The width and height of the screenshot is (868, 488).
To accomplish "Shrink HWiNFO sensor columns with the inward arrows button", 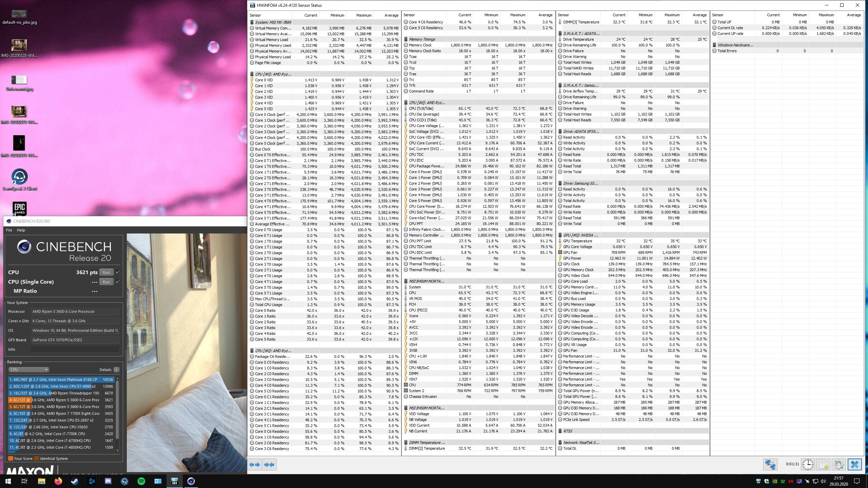I will 270,465.
